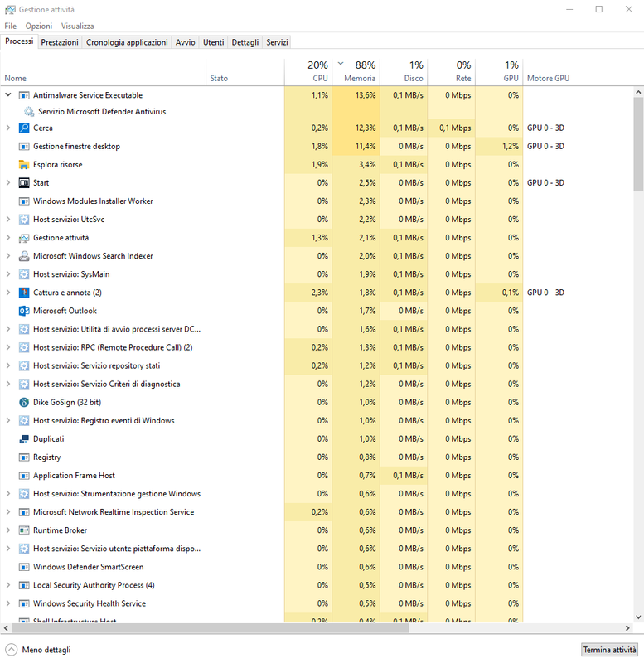644x663 pixels.
Task: Click the horizontal scrollbar right arrow
Action: 628,628
